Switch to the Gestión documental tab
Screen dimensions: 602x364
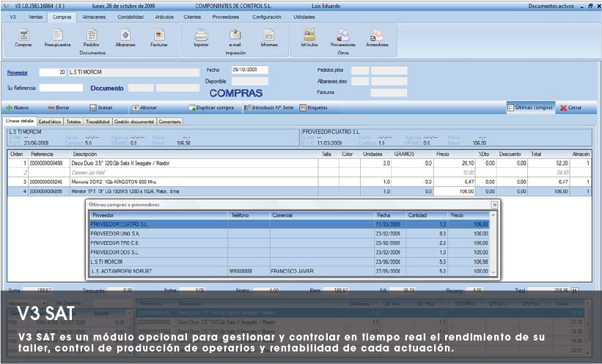click(x=133, y=122)
